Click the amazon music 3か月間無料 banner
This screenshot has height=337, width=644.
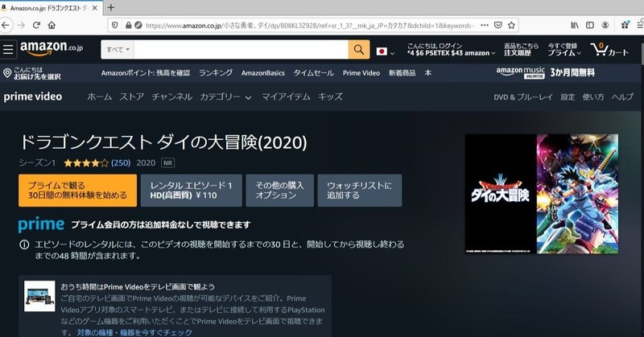pos(546,72)
